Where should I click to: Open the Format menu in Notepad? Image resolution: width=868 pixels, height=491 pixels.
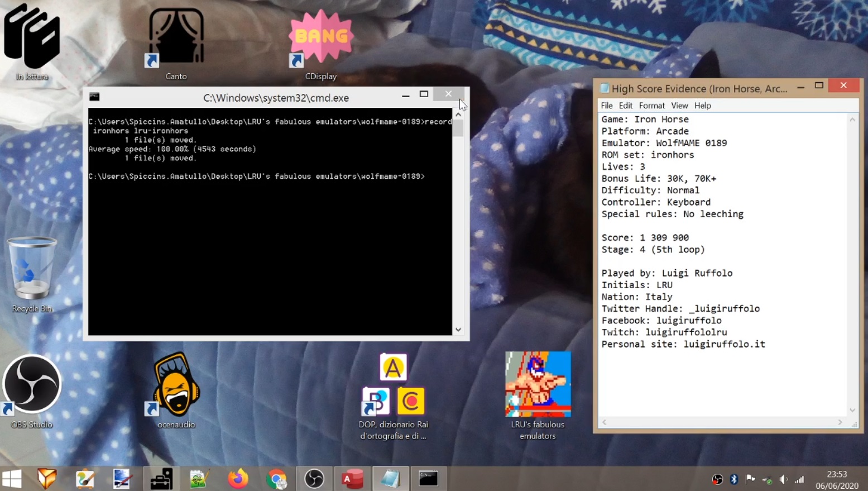651,106
